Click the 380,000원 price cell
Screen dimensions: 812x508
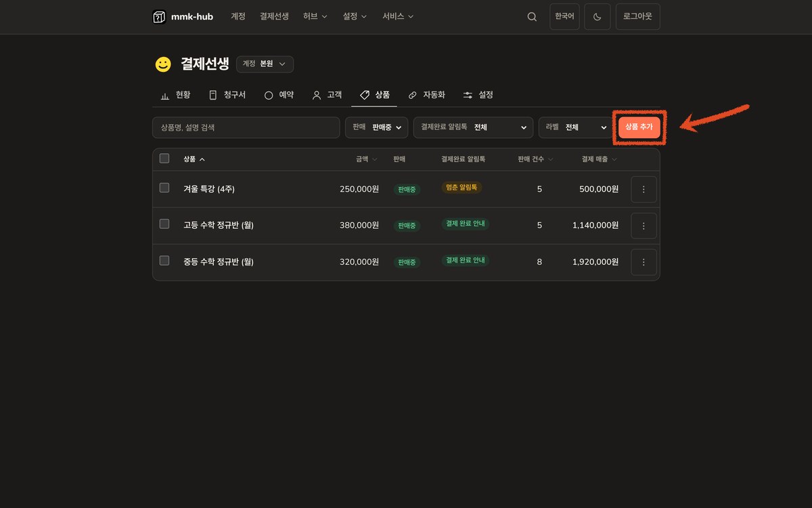click(359, 226)
